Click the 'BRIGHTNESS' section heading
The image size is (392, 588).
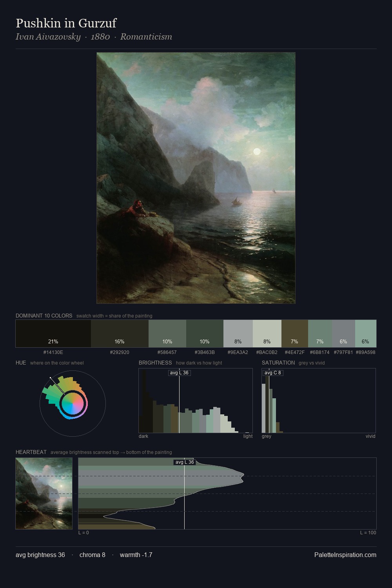(155, 363)
